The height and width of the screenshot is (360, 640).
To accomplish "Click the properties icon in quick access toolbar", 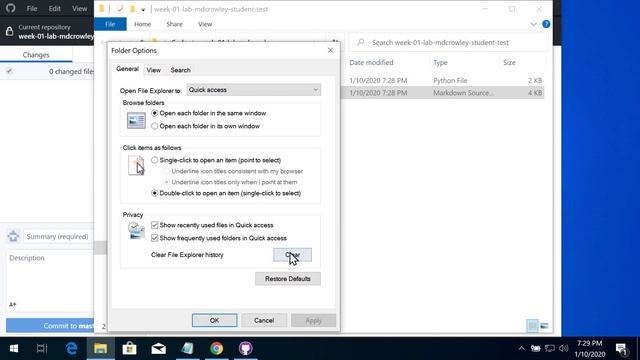I will point(120,9).
